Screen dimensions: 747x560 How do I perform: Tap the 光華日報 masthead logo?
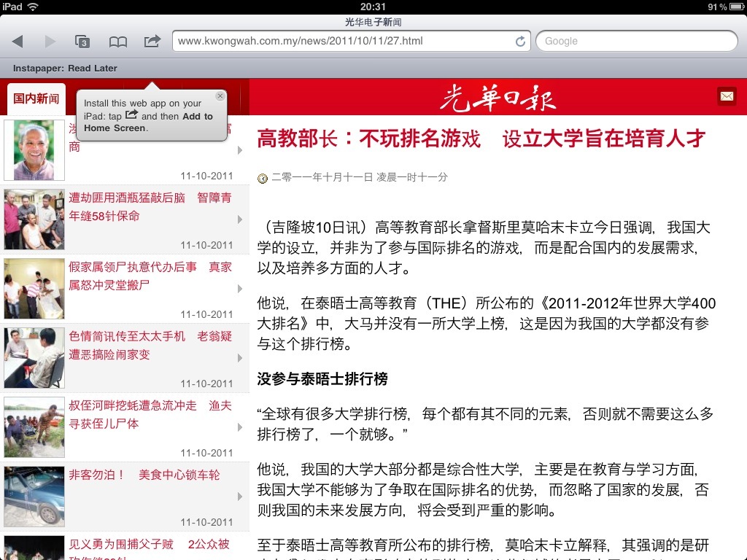[498, 98]
